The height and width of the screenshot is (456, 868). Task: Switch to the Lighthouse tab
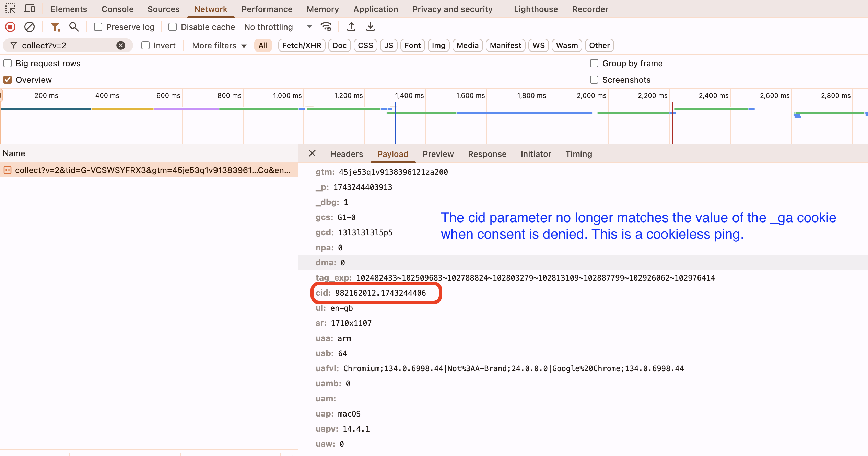click(x=536, y=9)
